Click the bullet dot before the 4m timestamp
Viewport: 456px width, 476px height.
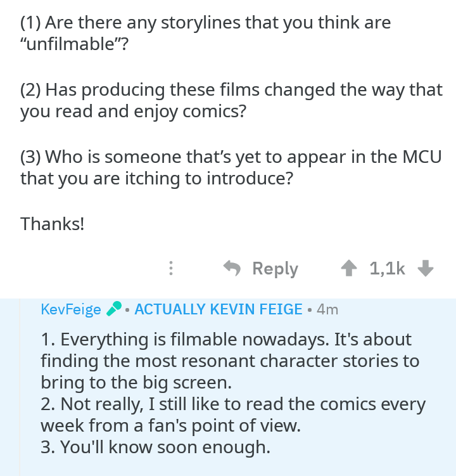pyautogui.click(x=309, y=310)
